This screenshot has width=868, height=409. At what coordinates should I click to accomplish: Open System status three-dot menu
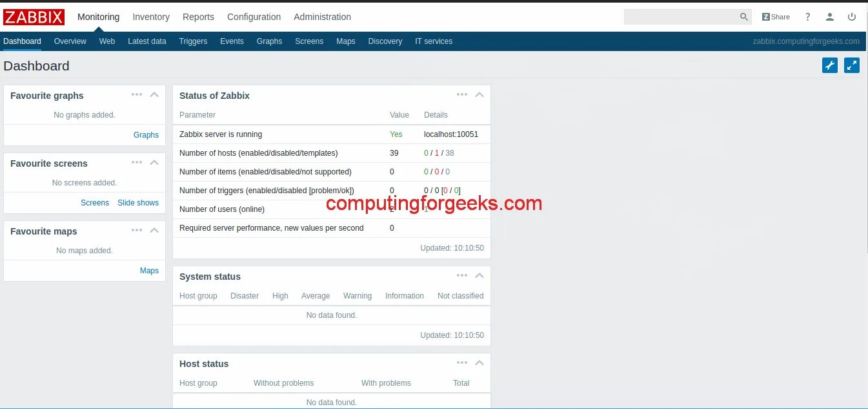point(462,275)
